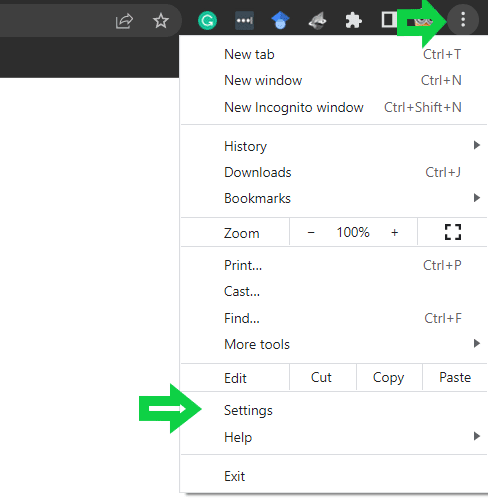Open the blue graduation cap extension
The width and height of the screenshot is (488, 502).
280,21
